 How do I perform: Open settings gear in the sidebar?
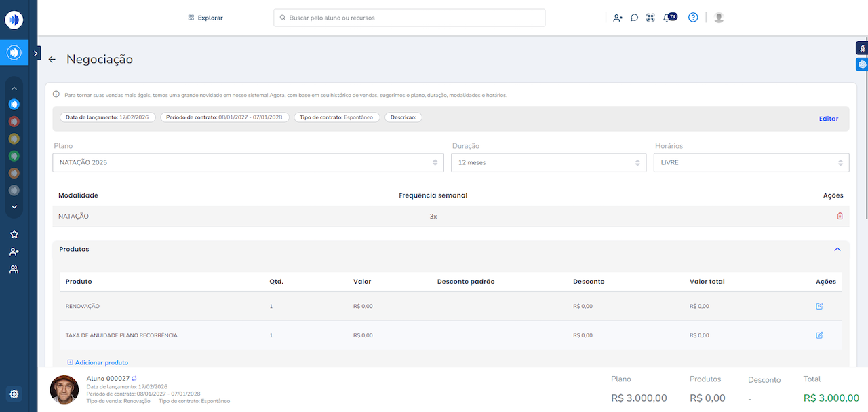[14, 394]
